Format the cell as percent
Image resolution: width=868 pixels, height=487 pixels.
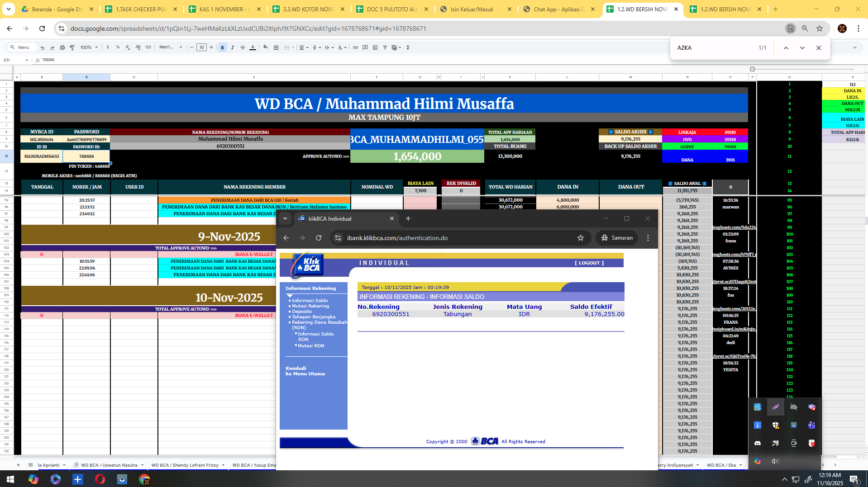pos(118,47)
